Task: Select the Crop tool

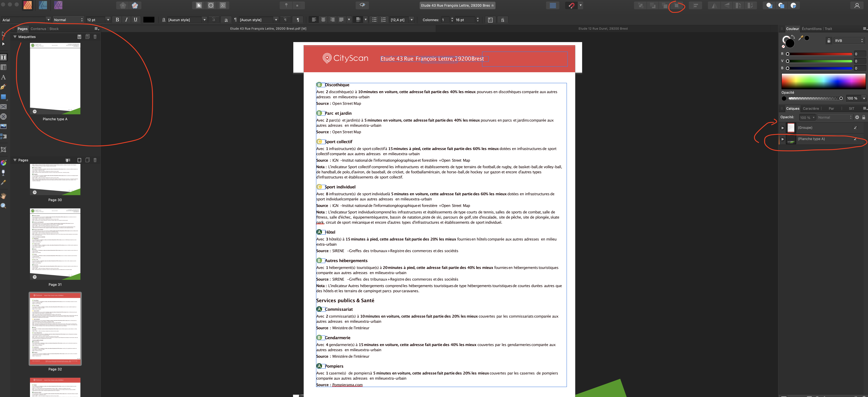Action: [4, 150]
